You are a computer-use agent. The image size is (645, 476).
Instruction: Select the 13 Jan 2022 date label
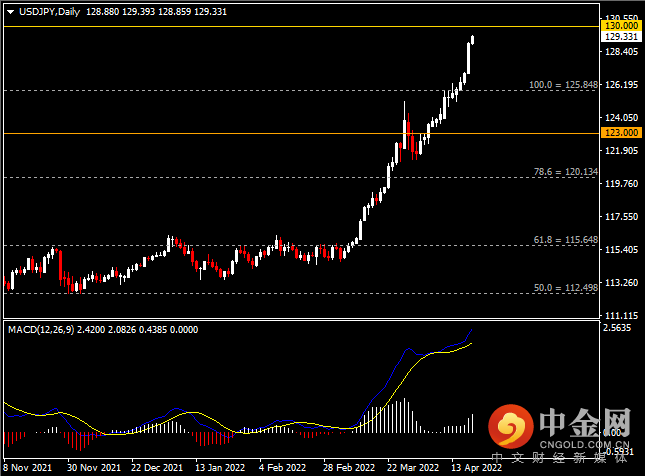click(220, 468)
